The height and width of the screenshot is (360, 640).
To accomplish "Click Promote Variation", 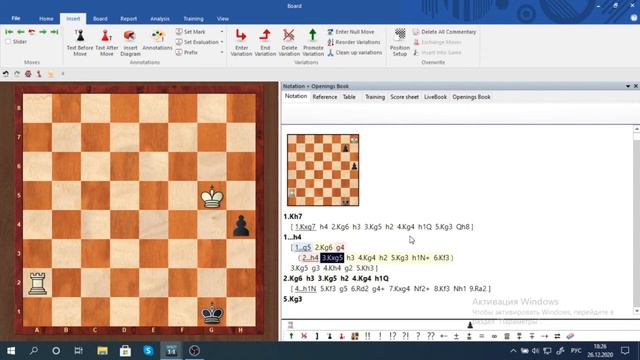I will click(x=313, y=42).
